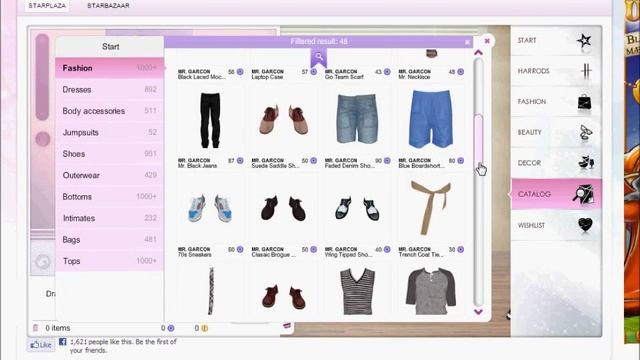Select the Bottoms category
640x360 pixels.
pos(109,197)
